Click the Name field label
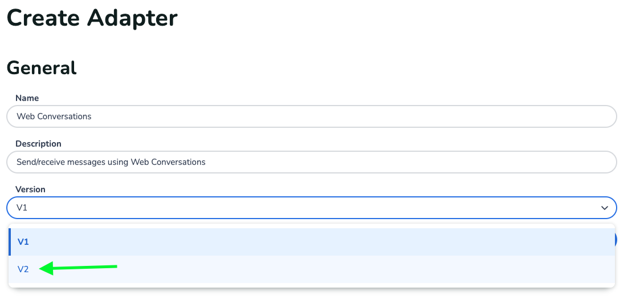The image size is (644, 303). tap(27, 98)
